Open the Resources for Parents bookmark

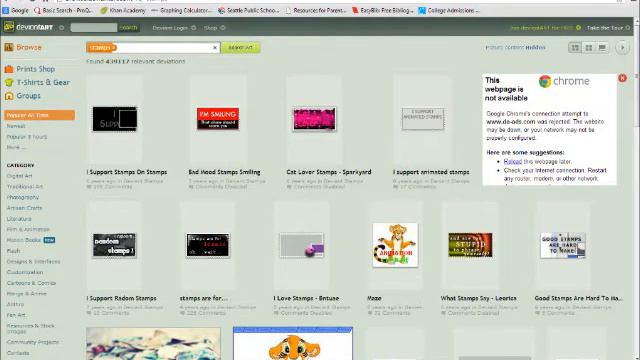pyautogui.click(x=316, y=10)
